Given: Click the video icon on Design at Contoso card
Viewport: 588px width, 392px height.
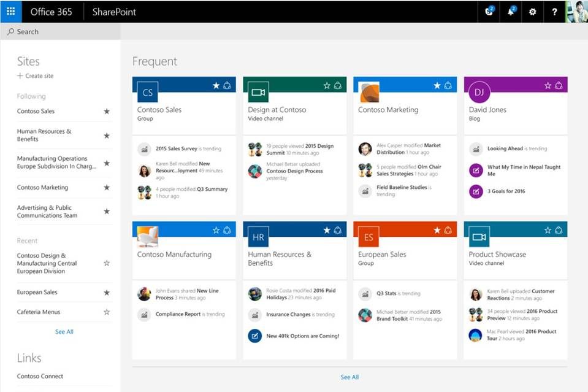Looking at the screenshot, I should tap(258, 92).
